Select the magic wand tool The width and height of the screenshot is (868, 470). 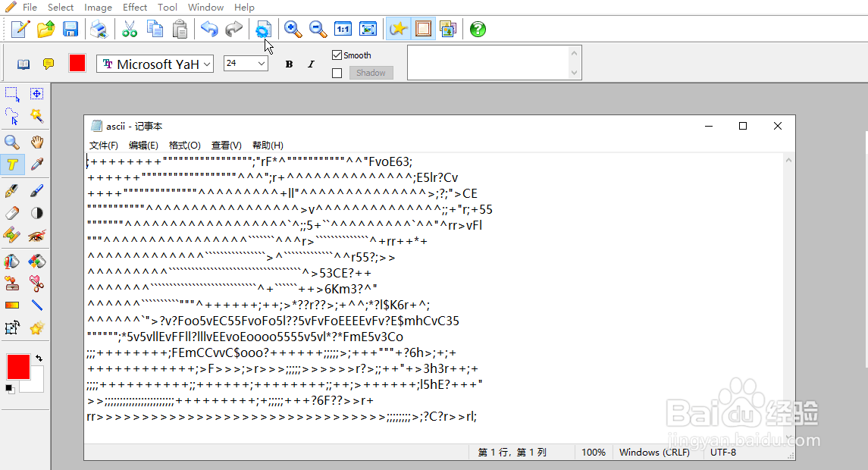click(36, 116)
